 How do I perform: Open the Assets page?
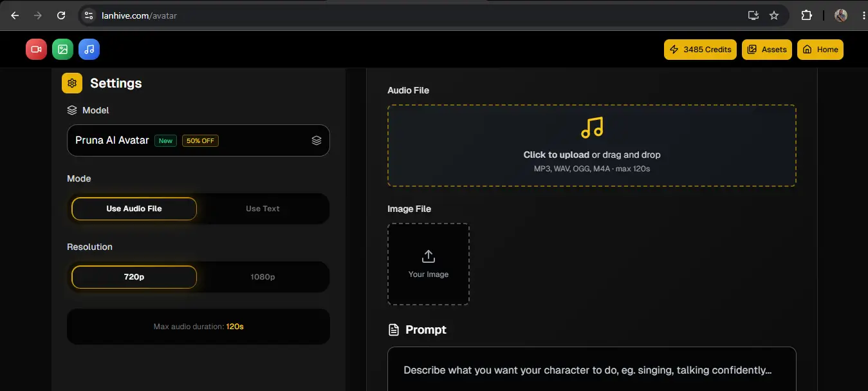[x=767, y=50]
